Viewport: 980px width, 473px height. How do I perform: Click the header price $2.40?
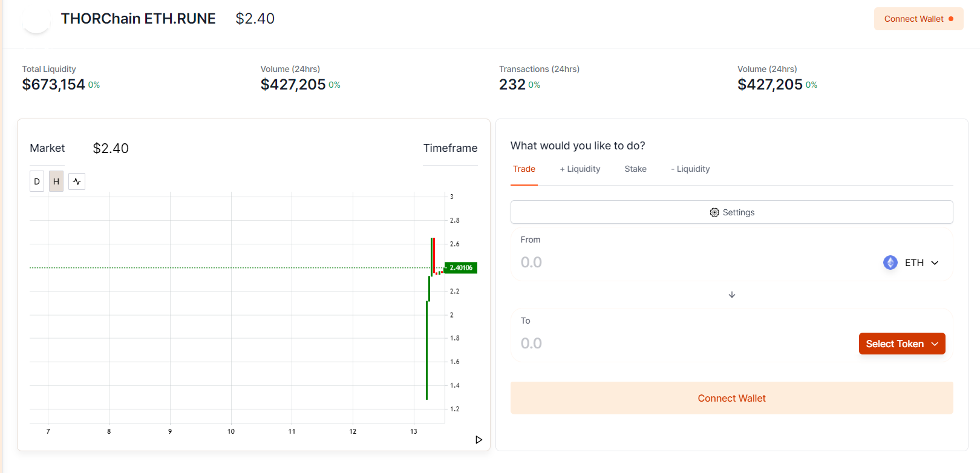point(255,19)
